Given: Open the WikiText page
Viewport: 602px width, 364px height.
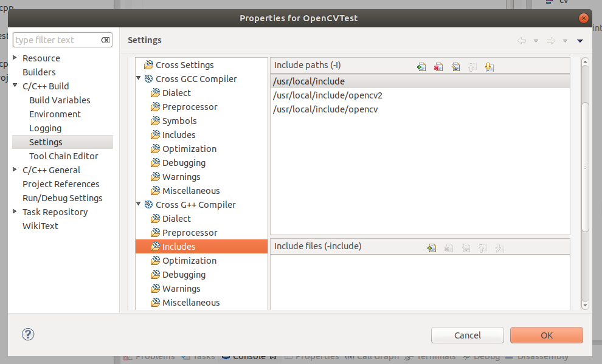Looking at the screenshot, I should tap(40, 226).
